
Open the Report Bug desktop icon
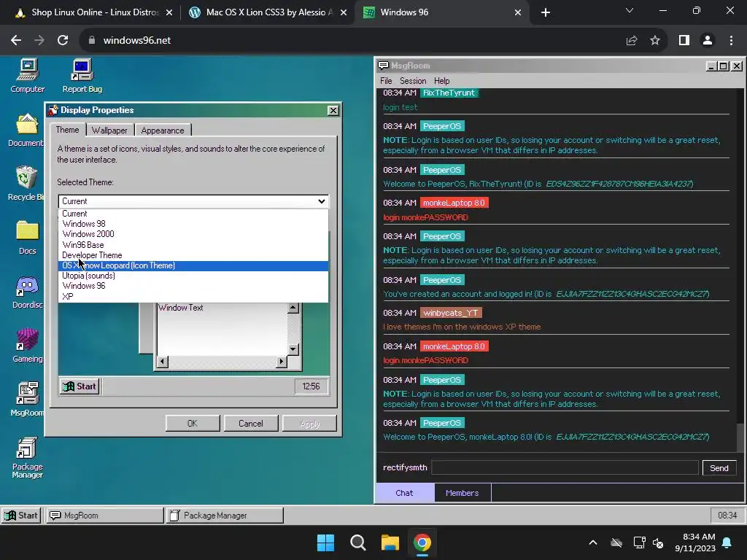[x=82, y=75]
